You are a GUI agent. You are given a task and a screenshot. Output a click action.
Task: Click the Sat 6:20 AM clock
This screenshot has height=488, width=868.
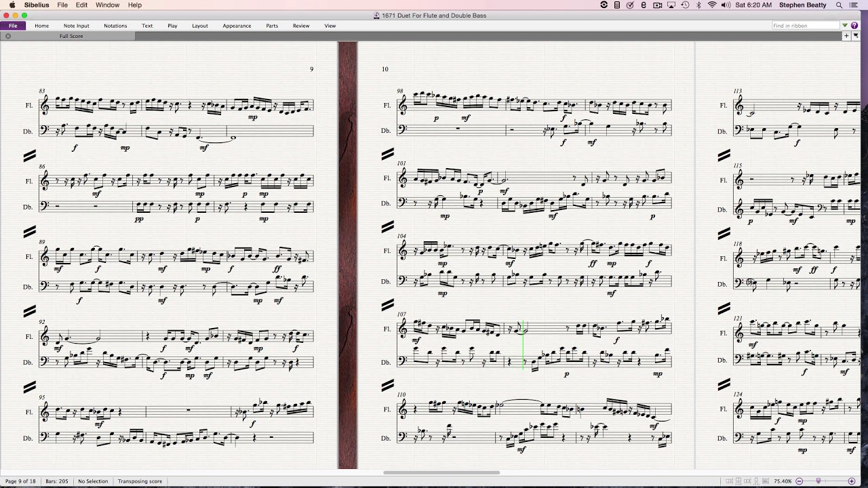tap(753, 5)
